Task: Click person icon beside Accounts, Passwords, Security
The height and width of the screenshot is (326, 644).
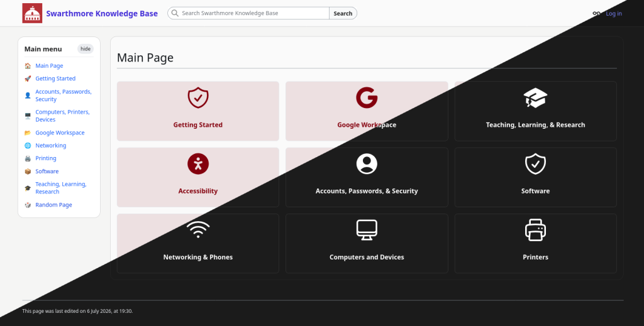Action: (28, 95)
